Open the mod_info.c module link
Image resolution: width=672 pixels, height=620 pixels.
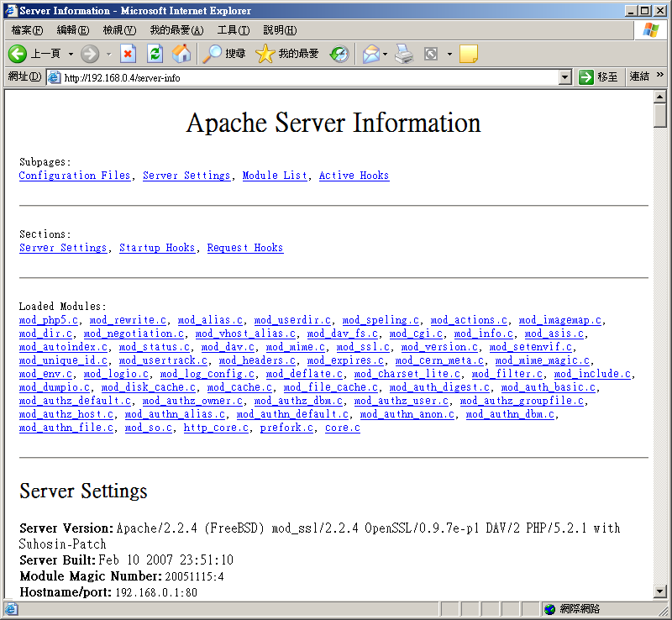pyautogui.click(x=484, y=334)
